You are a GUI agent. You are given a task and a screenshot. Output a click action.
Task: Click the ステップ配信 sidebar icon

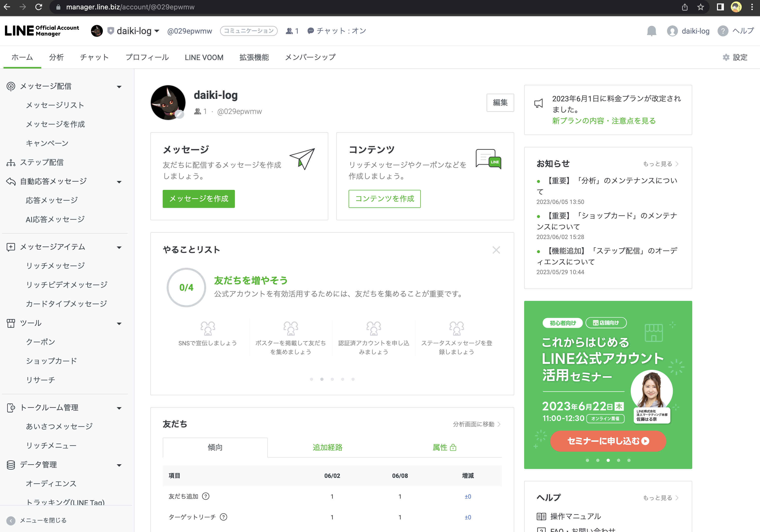pyautogui.click(x=11, y=163)
